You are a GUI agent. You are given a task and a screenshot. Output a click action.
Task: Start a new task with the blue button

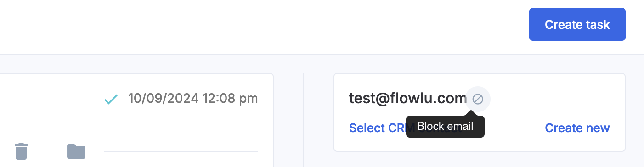tap(577, 24)
